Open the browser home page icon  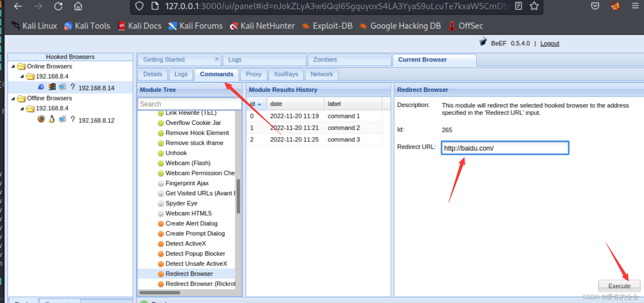(78, 6)
